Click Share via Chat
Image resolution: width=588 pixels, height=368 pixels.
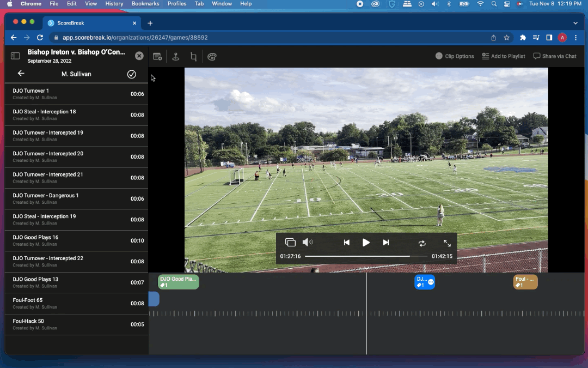coord(555,56)
